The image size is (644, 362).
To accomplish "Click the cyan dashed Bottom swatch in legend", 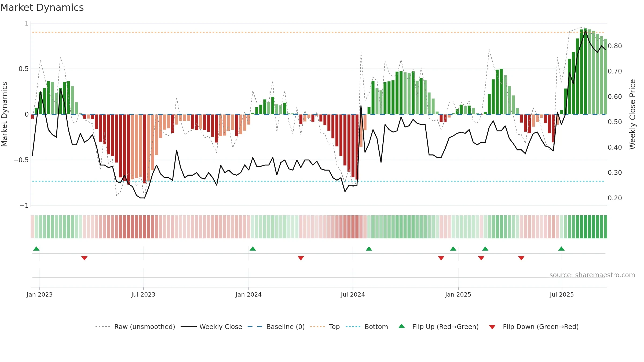I will coord(353,327).
